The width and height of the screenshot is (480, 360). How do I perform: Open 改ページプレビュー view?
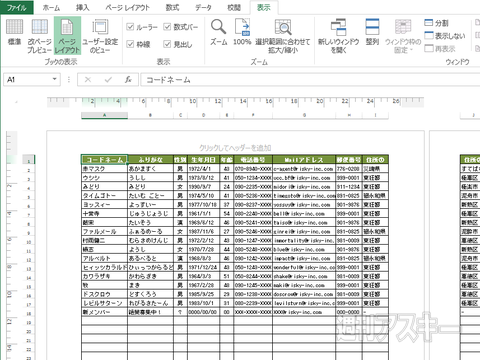click(39, 36)
